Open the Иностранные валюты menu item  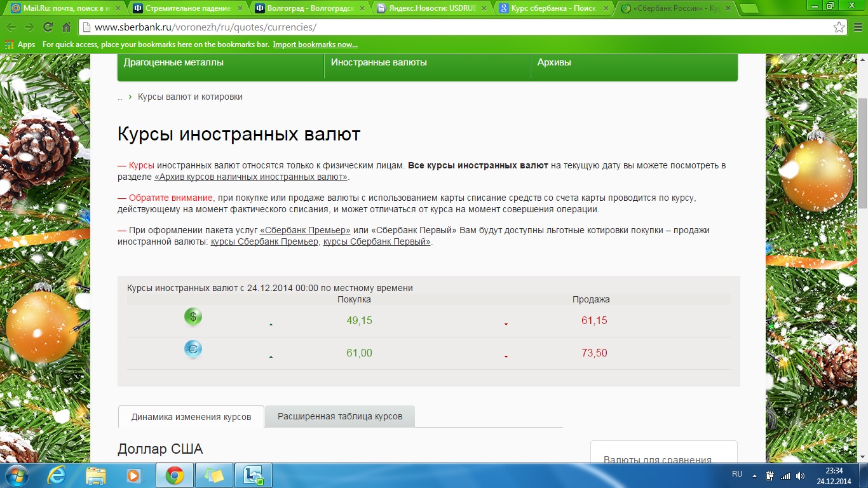pyautogui.click(x=379, y=62)
